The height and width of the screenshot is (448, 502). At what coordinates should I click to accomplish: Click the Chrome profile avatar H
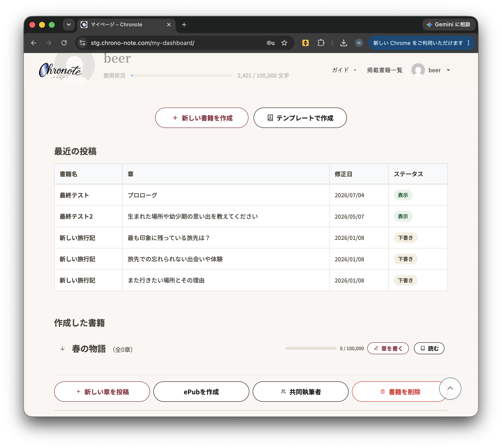coord(359,43)
